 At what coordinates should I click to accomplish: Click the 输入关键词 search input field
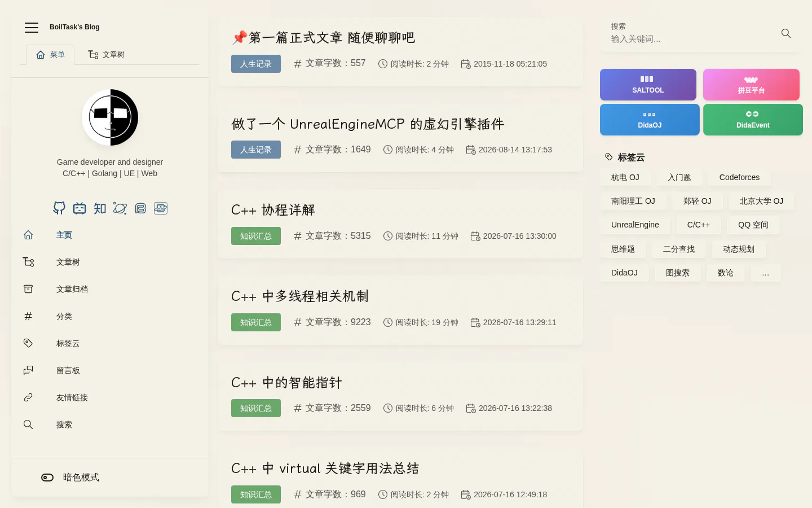click(691, 39)
